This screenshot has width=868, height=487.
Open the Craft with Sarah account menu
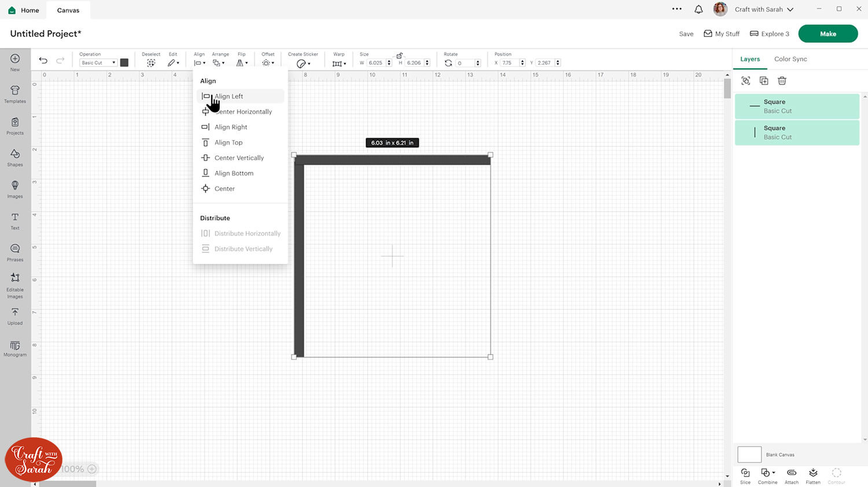click(x=764, y=9)
